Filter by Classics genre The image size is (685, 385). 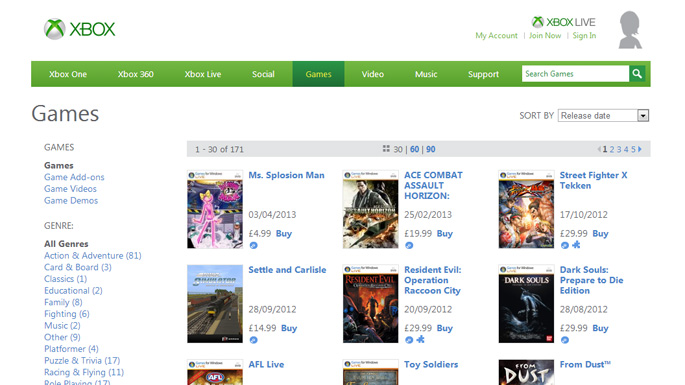point(66,279)
